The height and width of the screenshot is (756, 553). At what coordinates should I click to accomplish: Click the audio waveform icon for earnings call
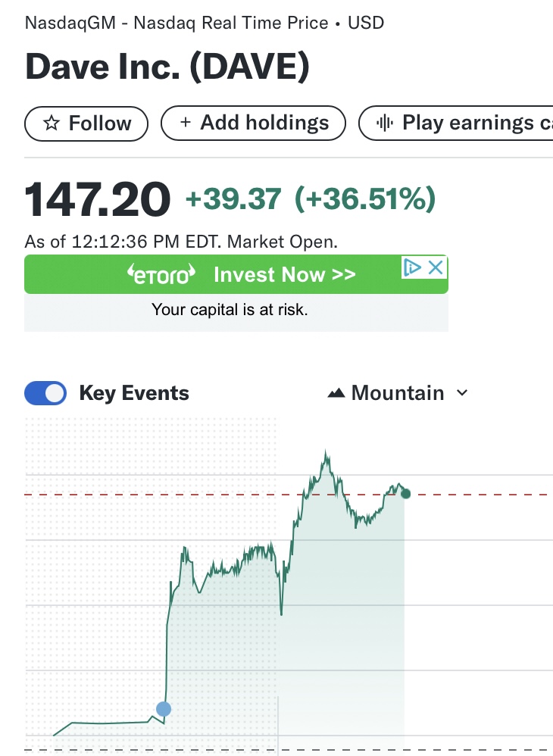pyautogui.click(x=385, y=123)
